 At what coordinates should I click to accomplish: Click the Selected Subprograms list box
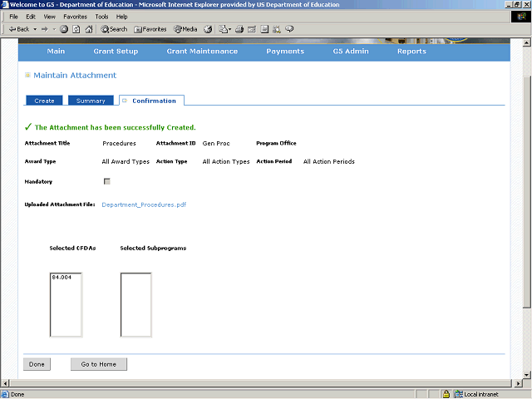tap(135, 305)
